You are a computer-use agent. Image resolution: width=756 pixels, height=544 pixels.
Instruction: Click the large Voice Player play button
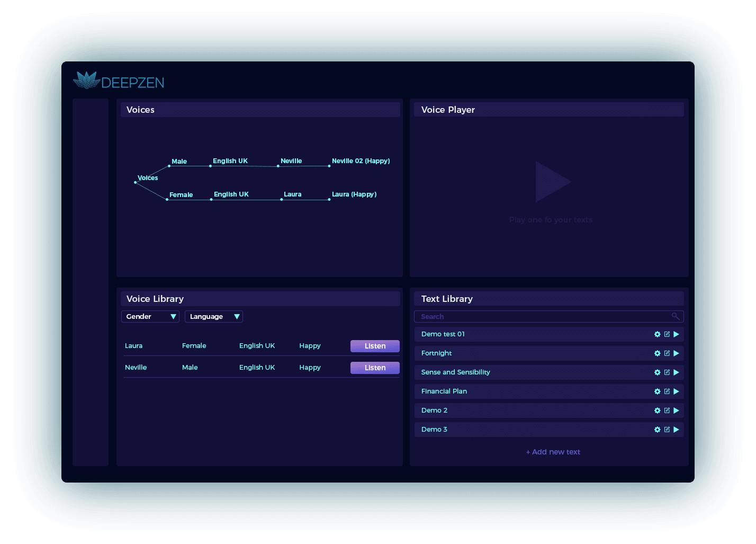coord(553,182)
